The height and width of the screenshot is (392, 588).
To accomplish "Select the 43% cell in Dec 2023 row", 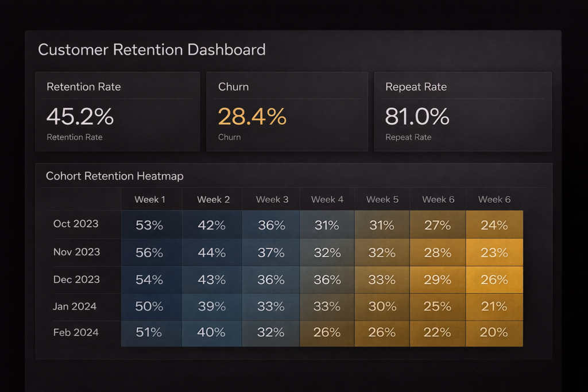I will point(211,280).
